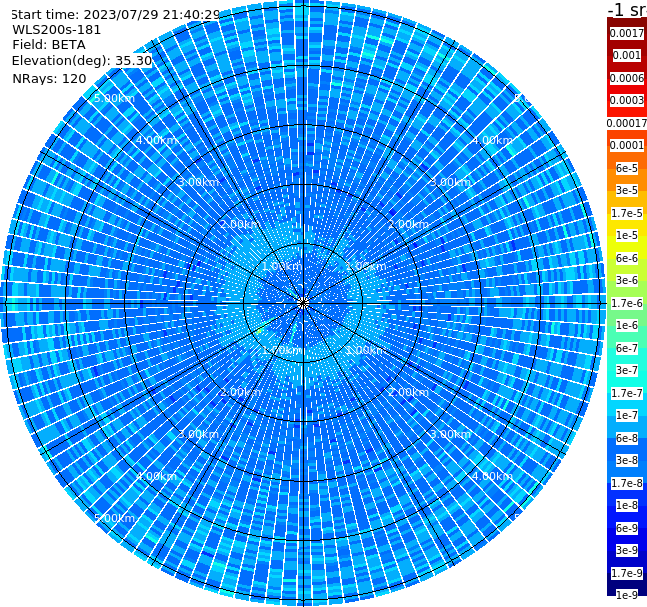Click the Start time text label

[115, 14]
